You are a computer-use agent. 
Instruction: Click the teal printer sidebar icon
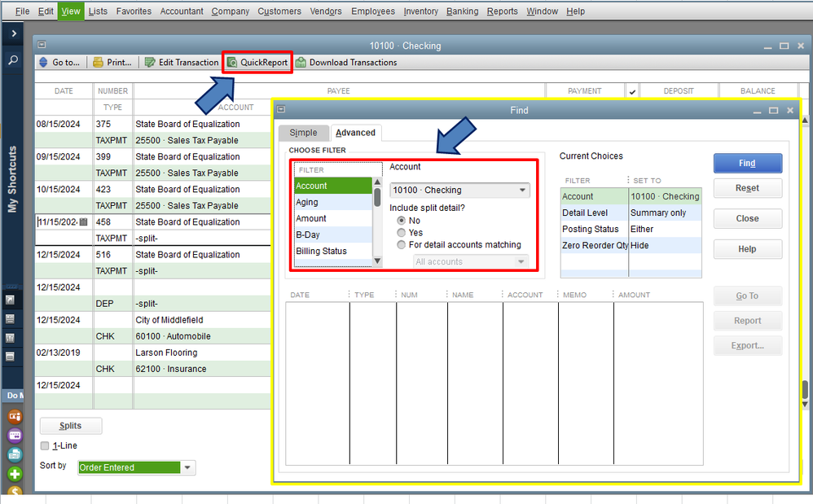15,455
